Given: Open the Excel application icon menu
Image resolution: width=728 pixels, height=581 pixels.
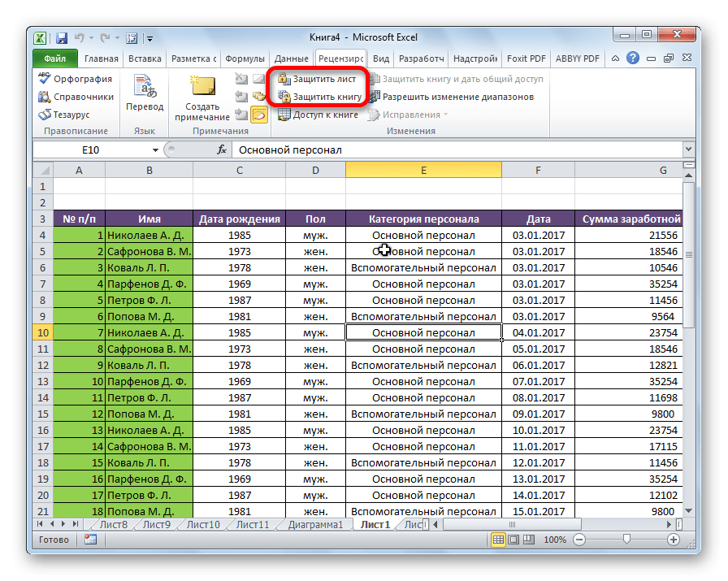Looking at the screenshot, I should 41,38.
